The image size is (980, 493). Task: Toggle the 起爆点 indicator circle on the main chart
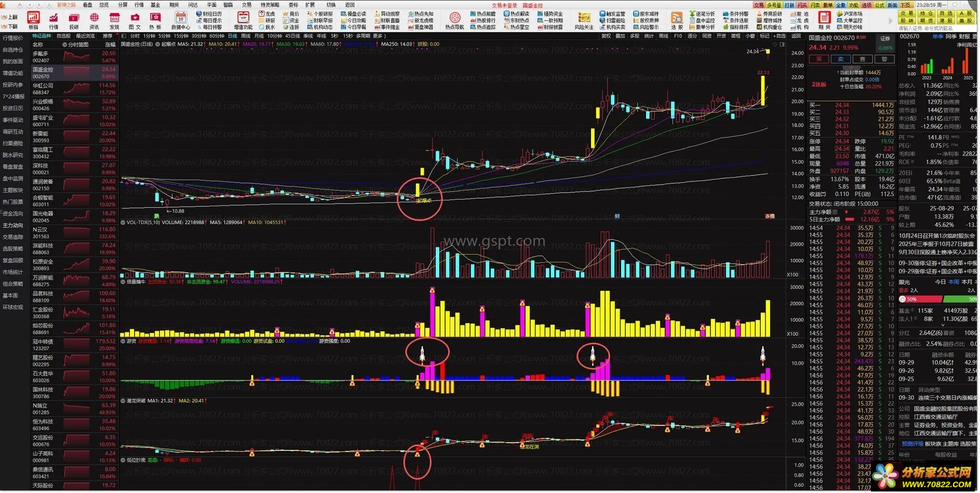(x=157, y=44)
